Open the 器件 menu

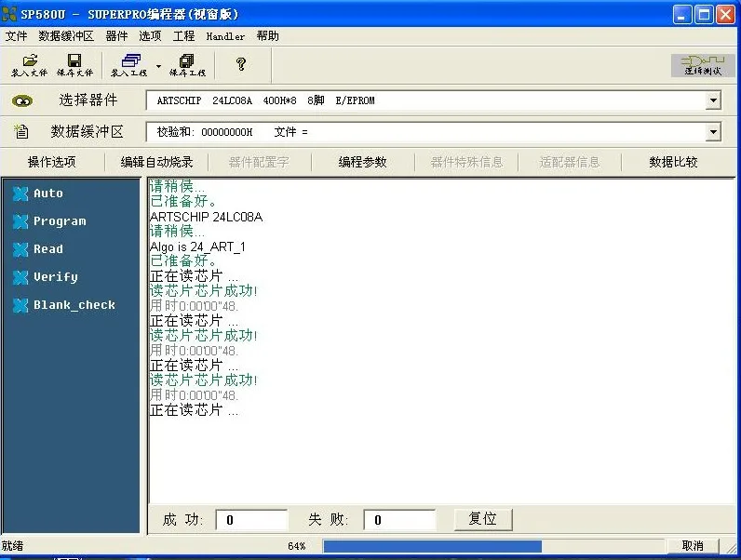[116, 36]
